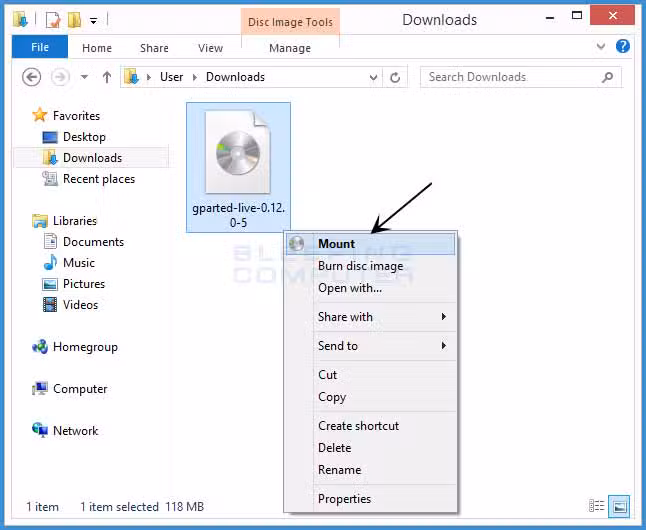This screenshot has width=646, height=530.
Task: Type in the Search Downloads field
Action: click(508, 77)
